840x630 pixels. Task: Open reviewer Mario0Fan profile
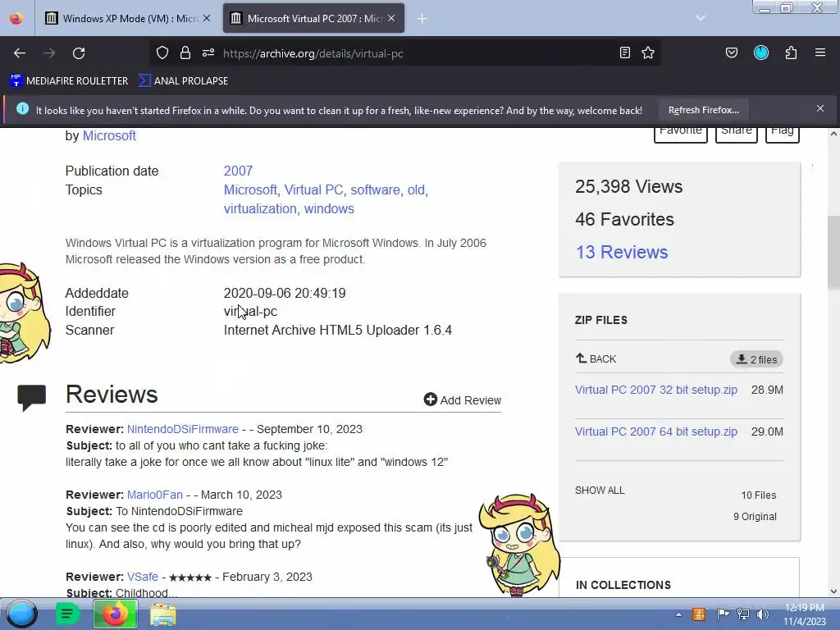point(155,495)
